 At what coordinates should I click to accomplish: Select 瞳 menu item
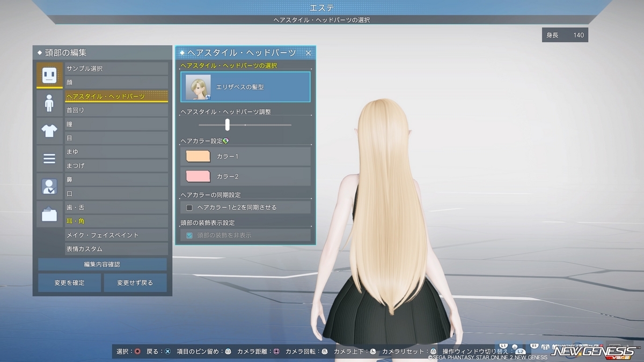(116, 124)
